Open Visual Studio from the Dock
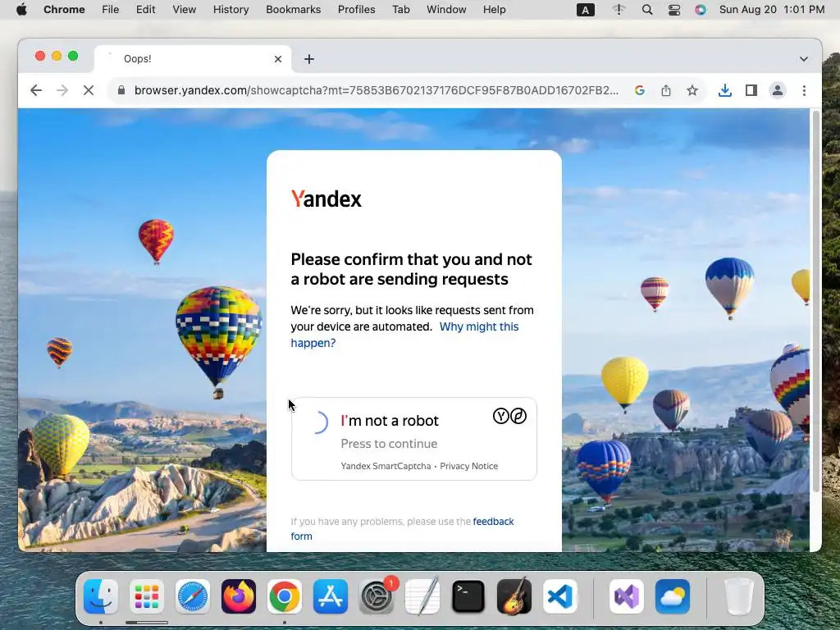Screen dimensions: 840x630 (626, 596)
